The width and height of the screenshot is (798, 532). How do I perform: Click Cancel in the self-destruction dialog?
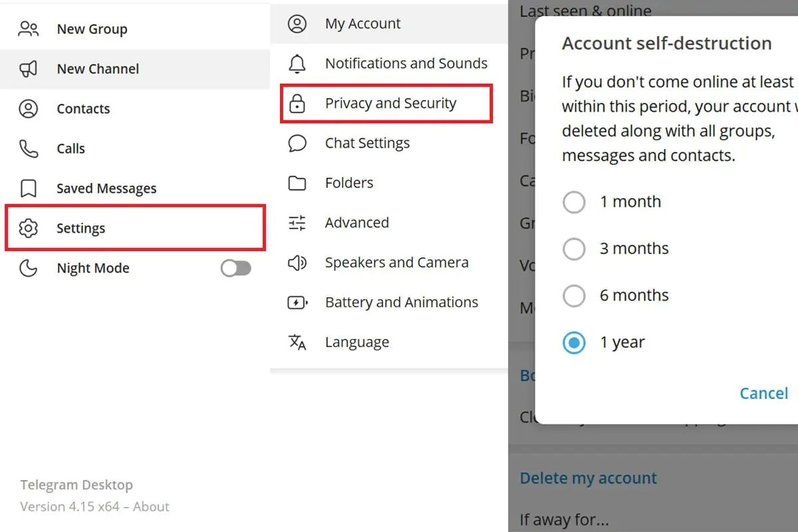click(x=764, y=393)
